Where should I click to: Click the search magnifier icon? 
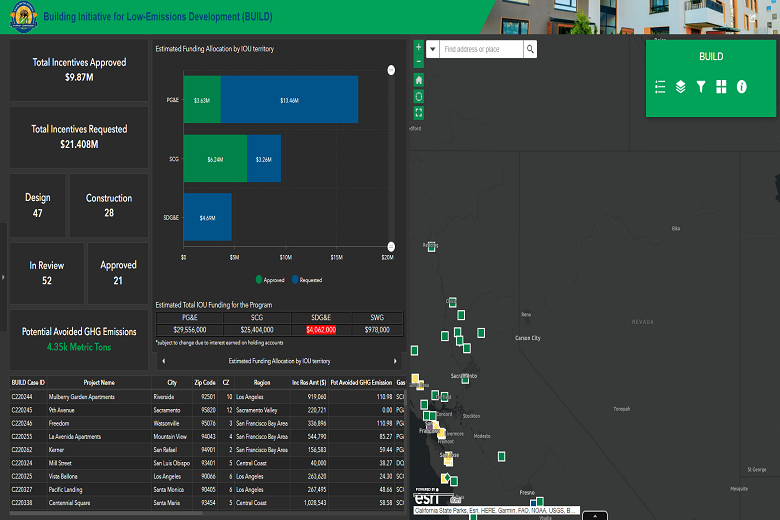coord(530,49)
